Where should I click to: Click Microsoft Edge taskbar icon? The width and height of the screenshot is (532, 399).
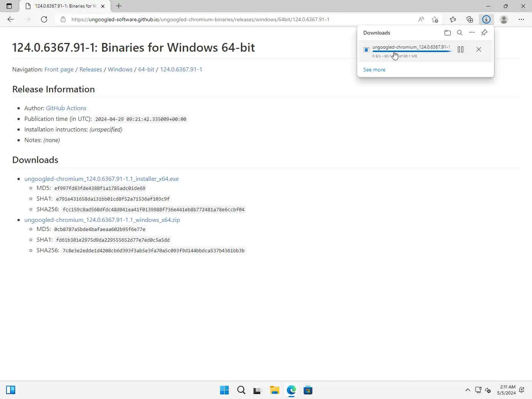(291, 390)
